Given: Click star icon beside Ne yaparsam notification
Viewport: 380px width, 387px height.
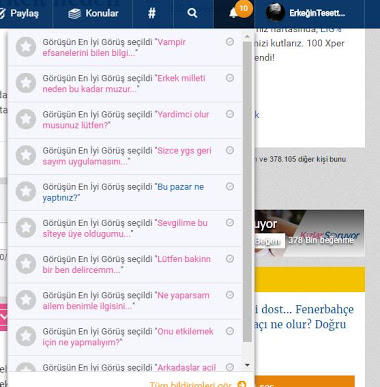Looking at the screenshot, I should tap(26, 300).
